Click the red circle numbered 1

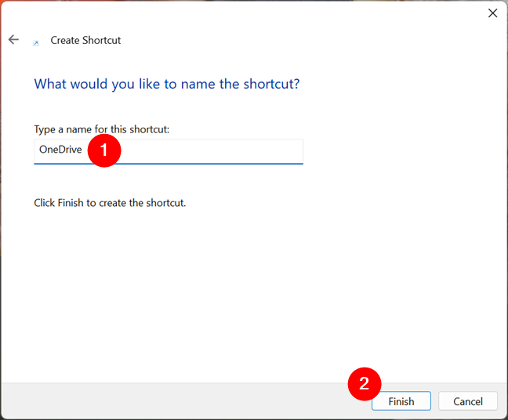coord(104,150)
